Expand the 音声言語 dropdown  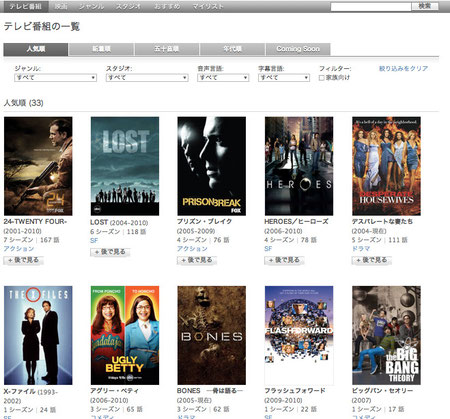pos(223,78)
